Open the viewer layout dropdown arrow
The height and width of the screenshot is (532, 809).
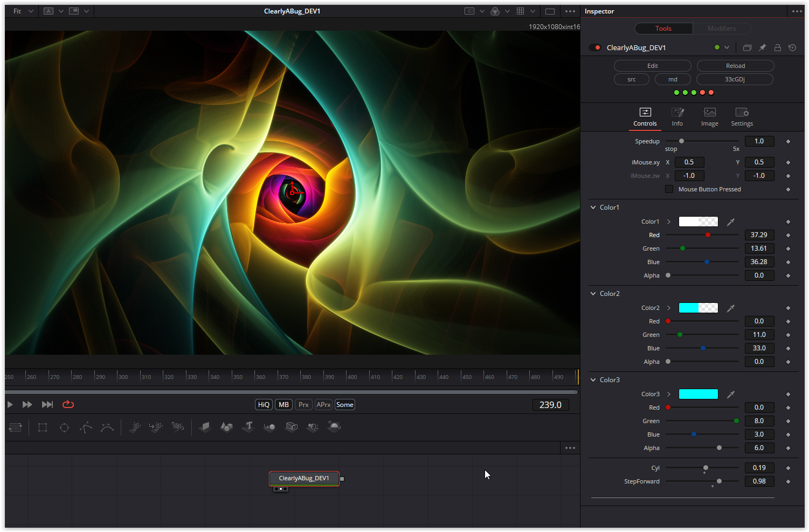86,11
